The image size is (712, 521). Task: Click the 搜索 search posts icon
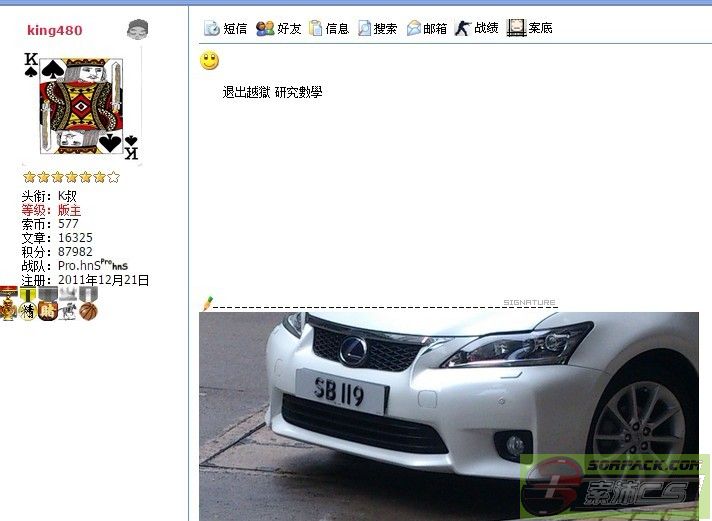point(365,28)
